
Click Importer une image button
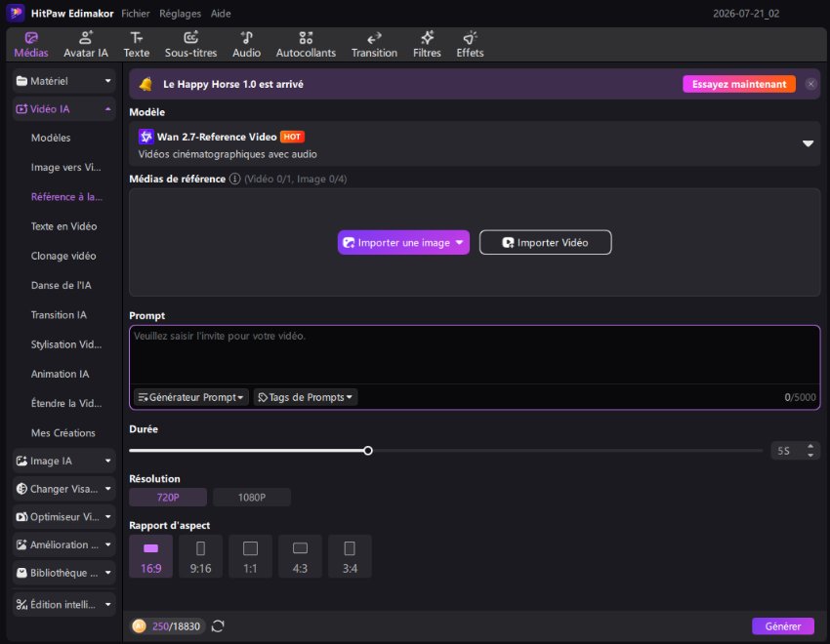(x=403, y=243)
